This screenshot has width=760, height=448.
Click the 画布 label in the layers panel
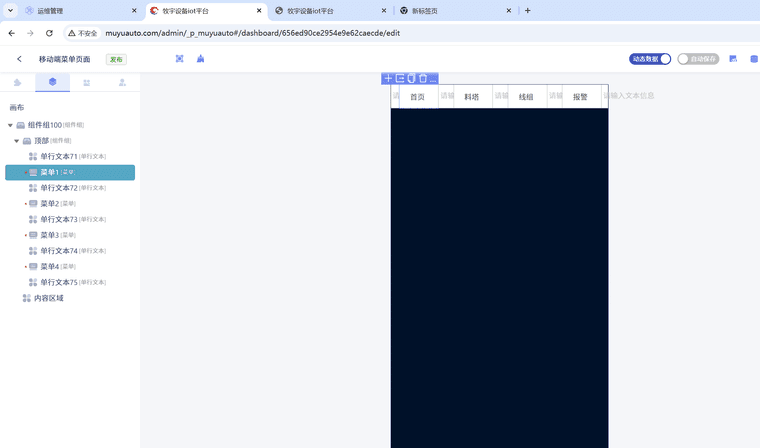16,108
